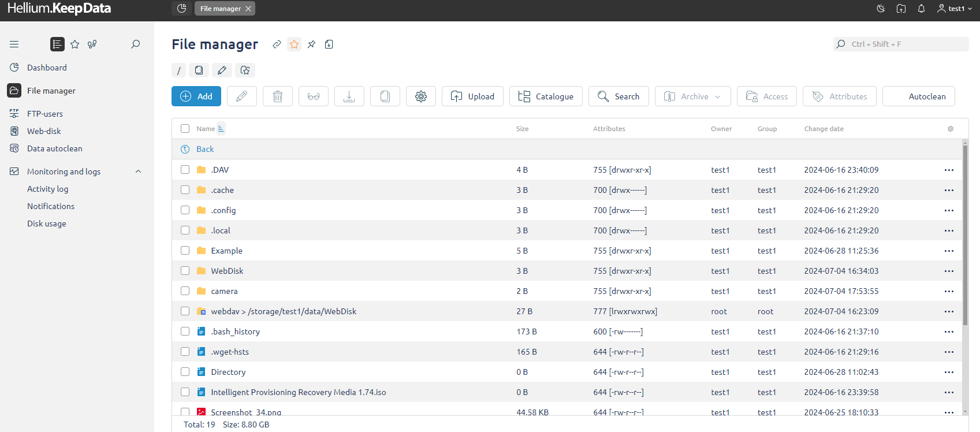This screenshot has width=980, height=432.
Task: Check the .bash_history file checkbox
Action: 185,331
